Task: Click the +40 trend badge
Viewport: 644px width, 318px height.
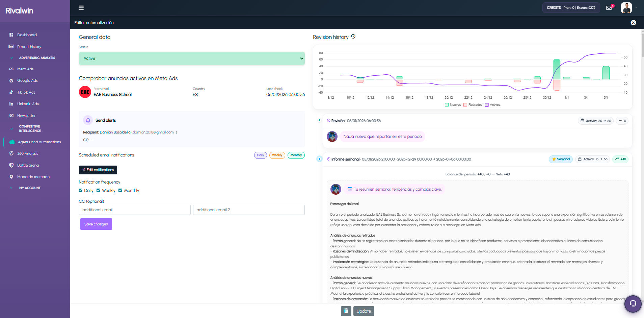Action: click(620, 159)
